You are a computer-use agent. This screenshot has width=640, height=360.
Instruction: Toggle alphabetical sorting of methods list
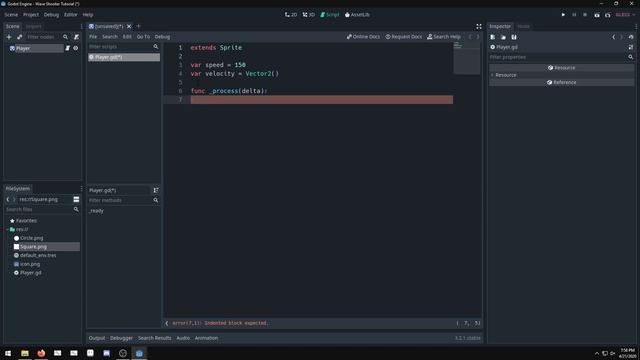(x=156, y=190)
